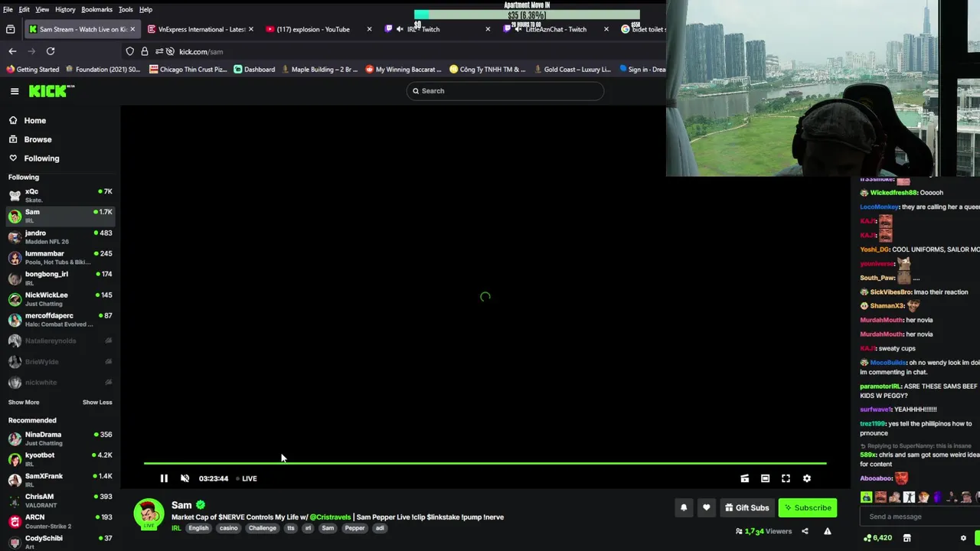Open the channel points shop icon
Viewport: 980px width, 551px height.
(907, 538)
